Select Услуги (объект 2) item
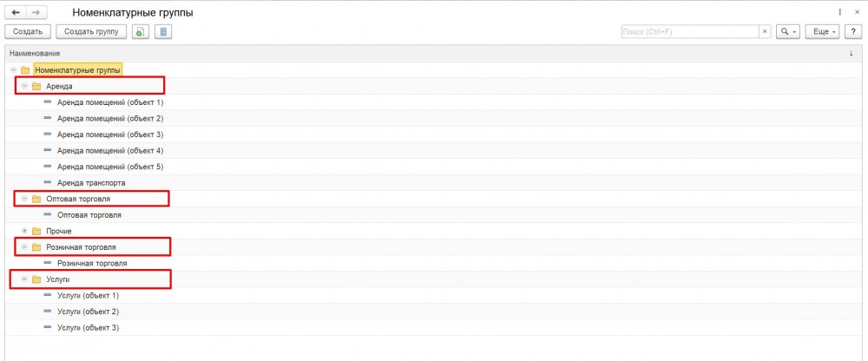Image resolution: width=868 pixels, height=361 pixels. pyautogui.click(x=88, y=312)
